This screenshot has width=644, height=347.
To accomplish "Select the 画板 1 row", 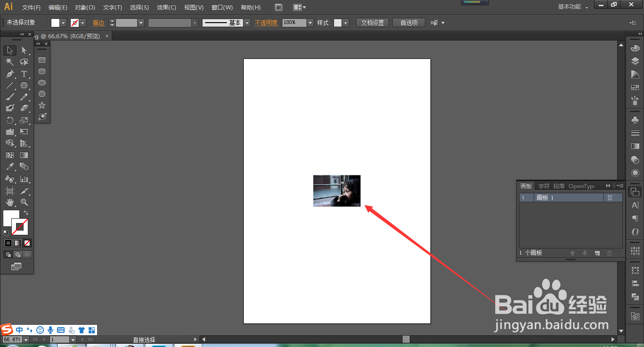I will coord(571,198).
